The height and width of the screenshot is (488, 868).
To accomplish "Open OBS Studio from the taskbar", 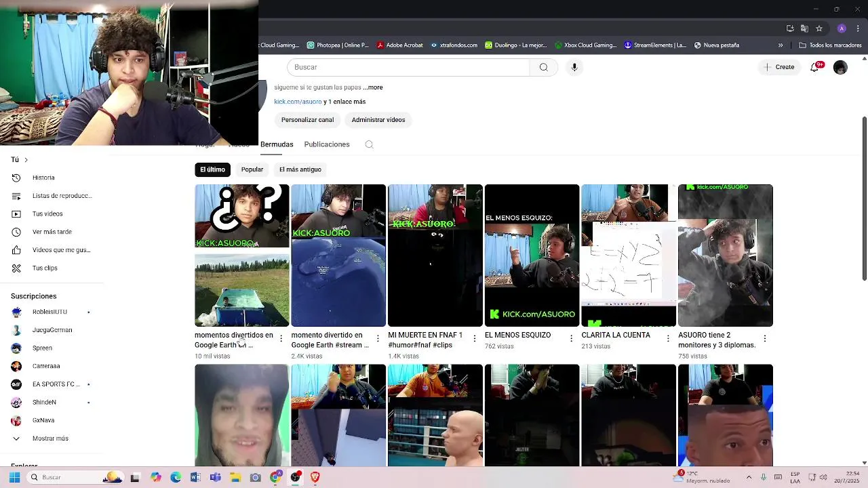I will (295, 477).
